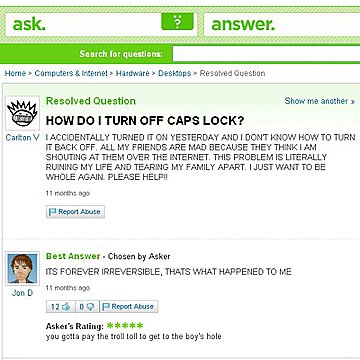Click the thumbs down vote button
Viewport: 360px width, 360px height.
tap(87, 306)
